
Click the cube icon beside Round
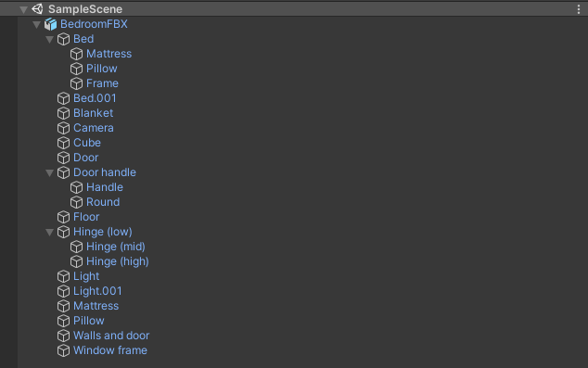76,202
